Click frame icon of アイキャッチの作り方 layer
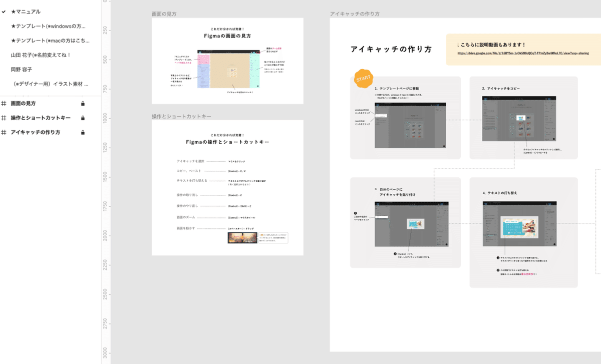 (4, 133)
